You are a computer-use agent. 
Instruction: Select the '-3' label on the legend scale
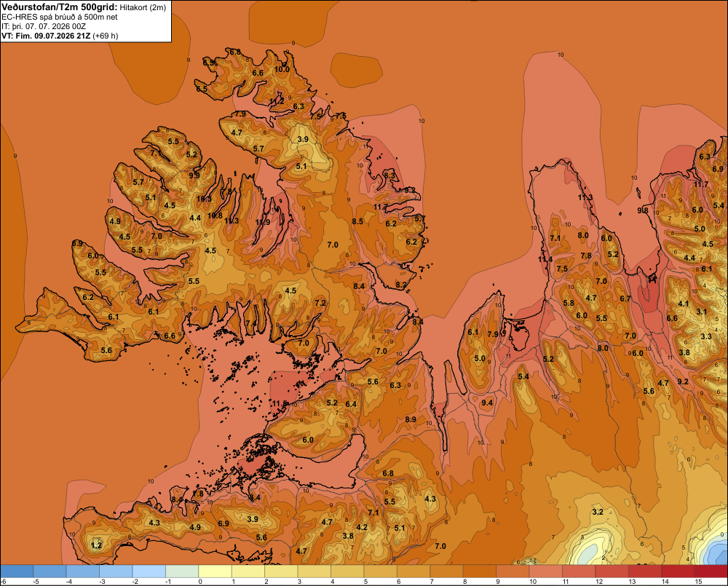[x=102, y=582]
